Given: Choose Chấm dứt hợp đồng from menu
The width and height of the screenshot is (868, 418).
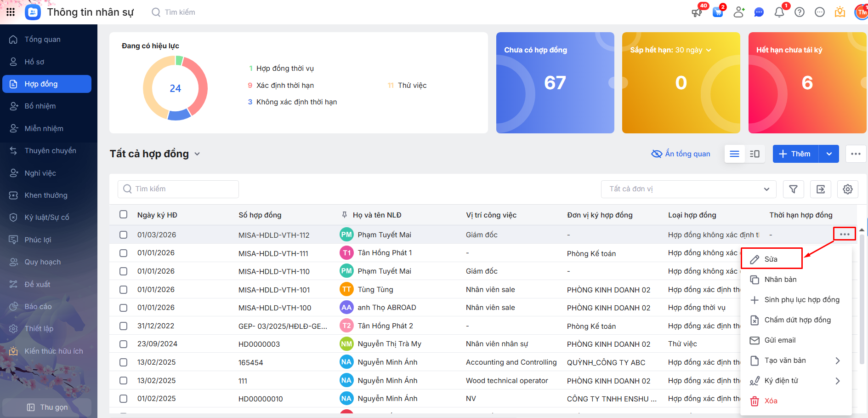Looking at the screenshot, I should pyautogui.click(x=797, y=320).
